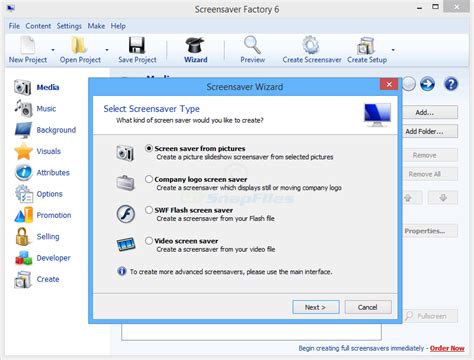Click the Create Setup icon
Screen dimensions: 474x360
[366, 45]
